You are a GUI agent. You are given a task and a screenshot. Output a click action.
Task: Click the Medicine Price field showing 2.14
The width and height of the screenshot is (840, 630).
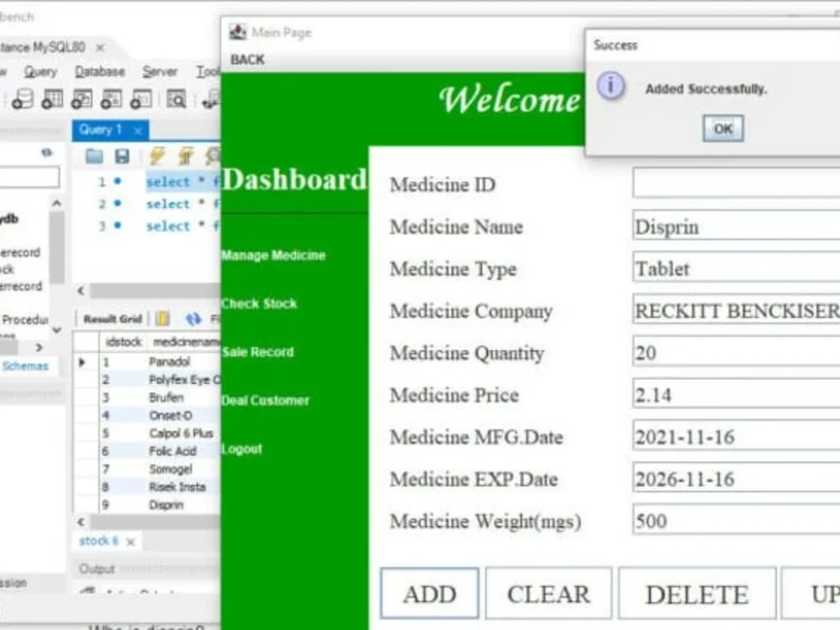(x=736, y=393)
